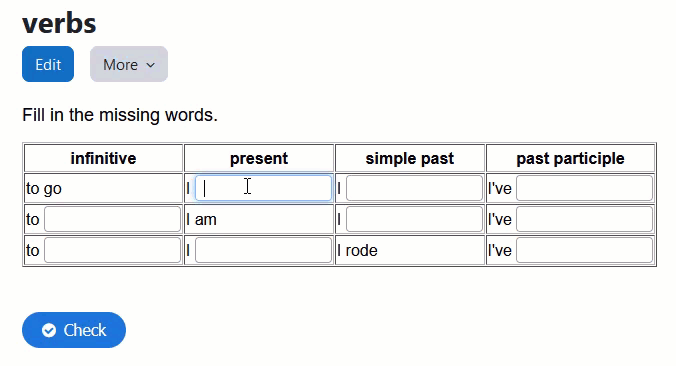Select the simple past field for to go
The width and height of the screenshot is (676, 366).
pyautogui.click(x=414, y=188)
